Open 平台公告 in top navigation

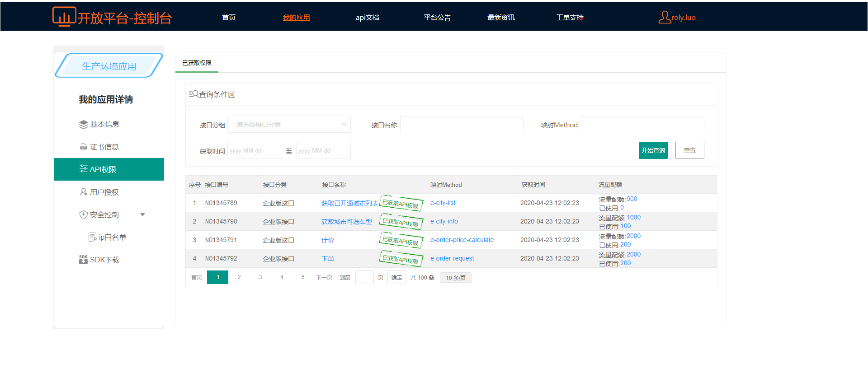437,18
